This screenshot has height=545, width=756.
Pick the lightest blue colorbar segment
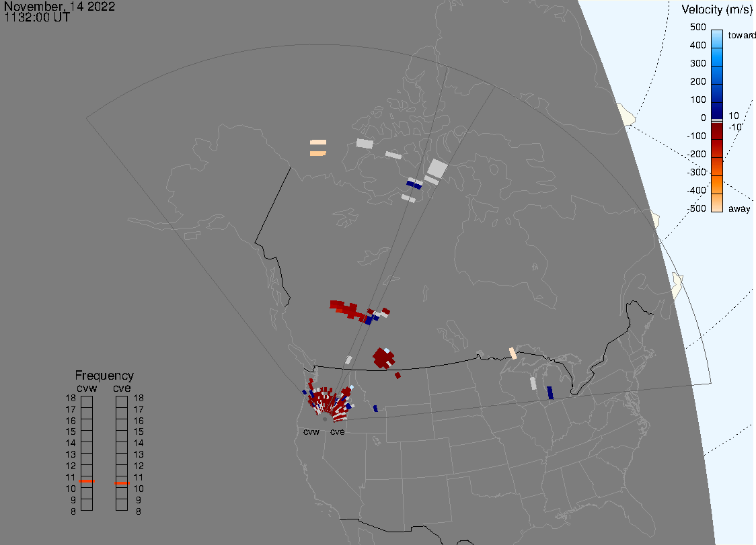tap(717, 38)
